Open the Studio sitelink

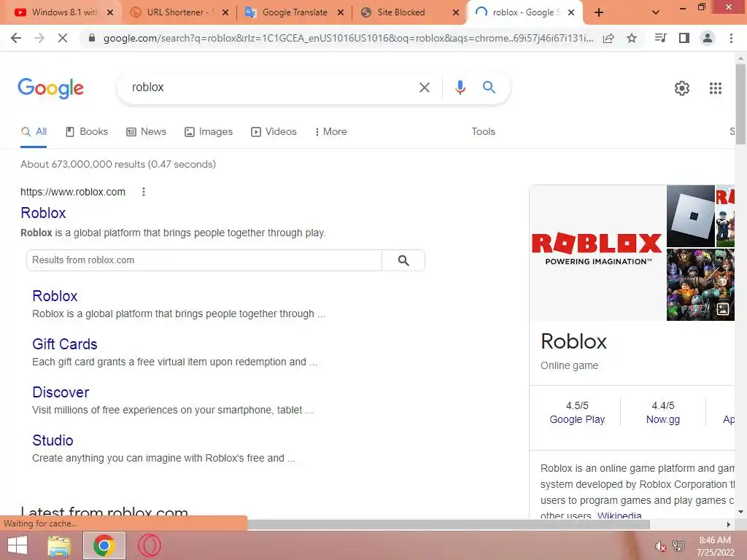53,440
